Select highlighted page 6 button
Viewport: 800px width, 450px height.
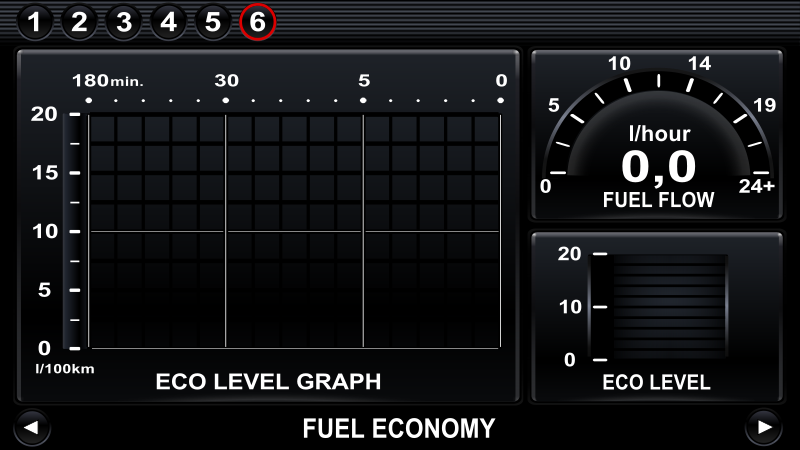(x=258, y=22)
